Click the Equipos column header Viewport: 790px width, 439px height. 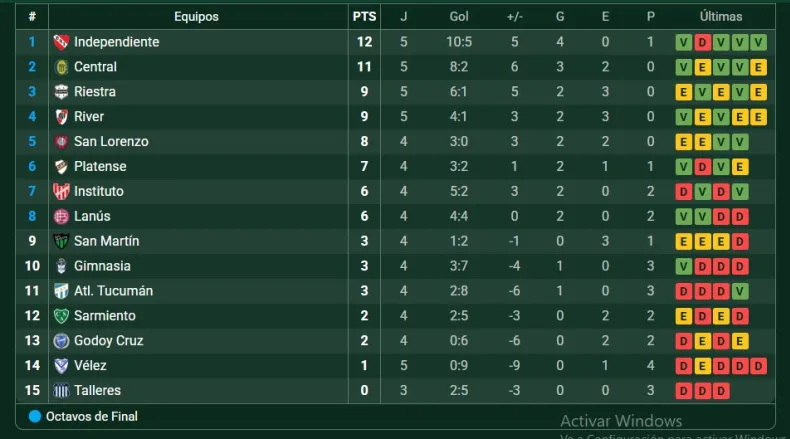pos(196,17)
